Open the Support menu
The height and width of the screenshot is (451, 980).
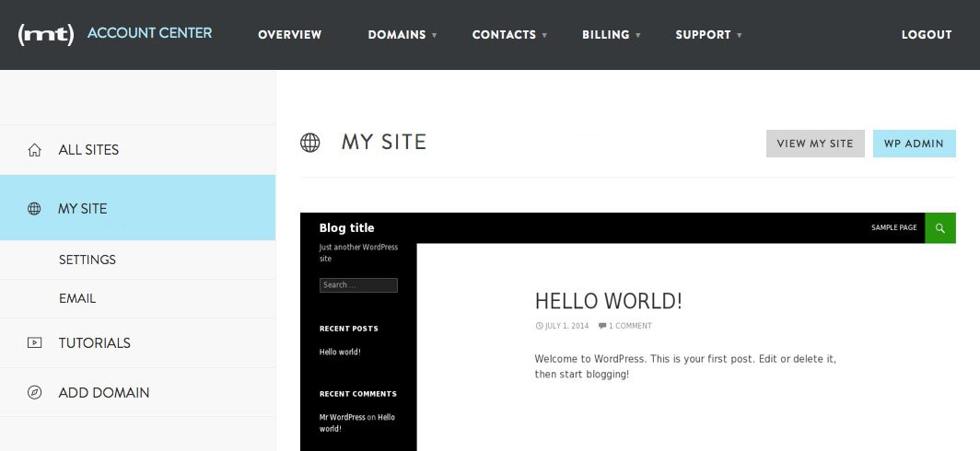[x=703, y=35]
